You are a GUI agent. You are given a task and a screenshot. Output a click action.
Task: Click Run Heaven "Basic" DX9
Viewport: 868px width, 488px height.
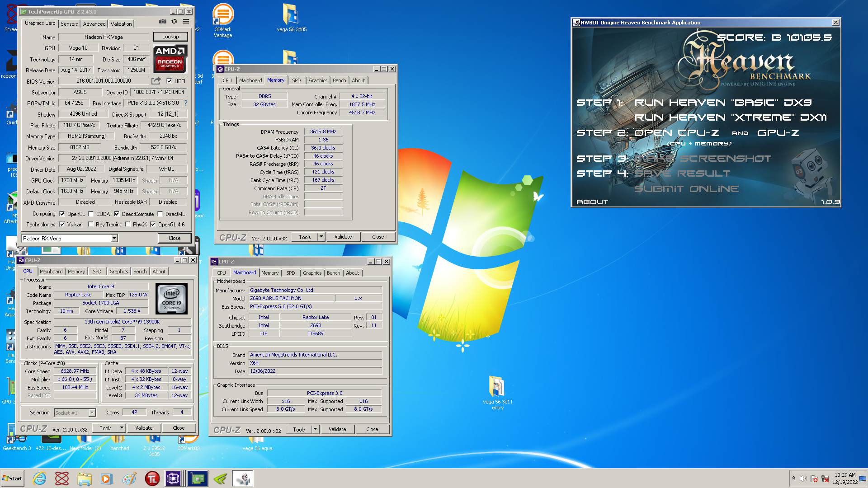pyautogui.click(x=723, y=103)
